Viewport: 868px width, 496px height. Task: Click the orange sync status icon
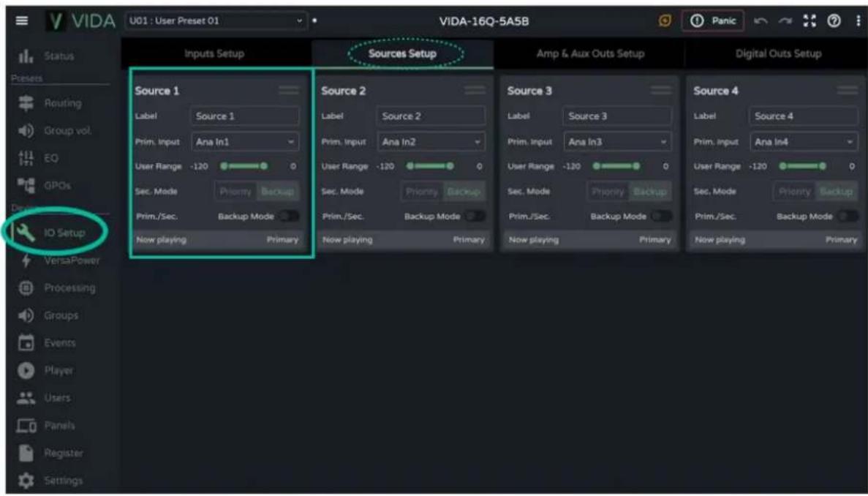pyautogui.click(x=665, y=21)
